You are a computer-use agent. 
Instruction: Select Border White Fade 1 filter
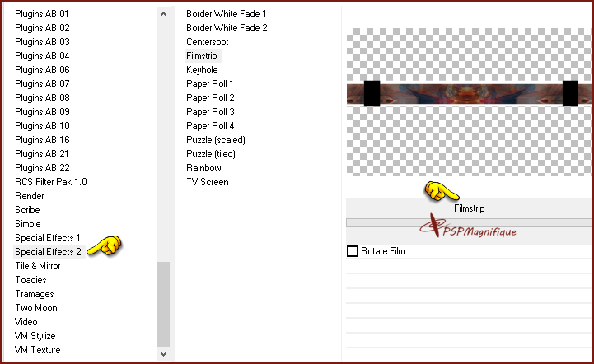(x=227, y=14)
